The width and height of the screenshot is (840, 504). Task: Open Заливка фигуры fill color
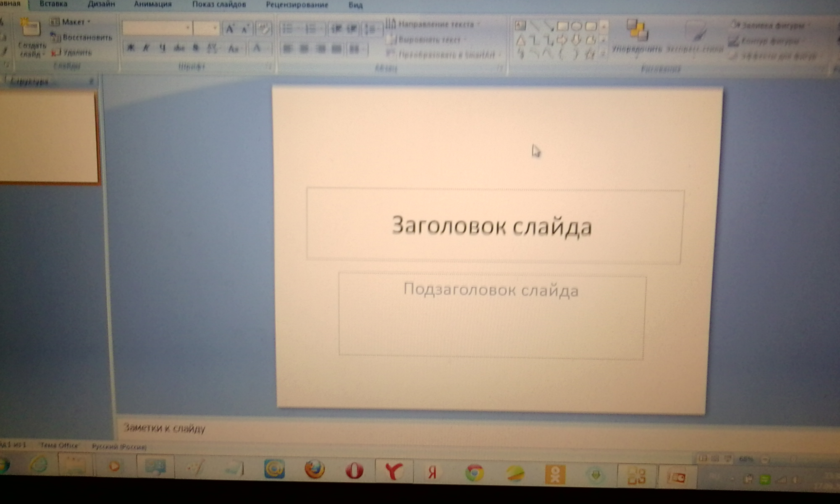[771, 26]
